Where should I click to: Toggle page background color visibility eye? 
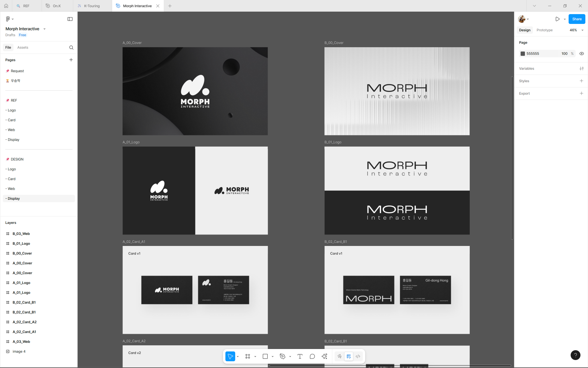[x=582, y=54]
